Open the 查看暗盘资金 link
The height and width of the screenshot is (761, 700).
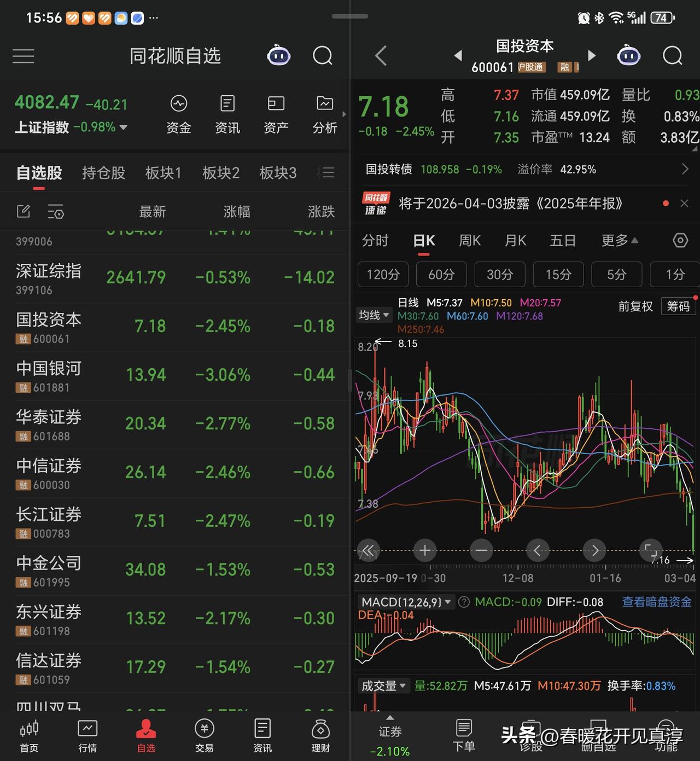point(657,602)
